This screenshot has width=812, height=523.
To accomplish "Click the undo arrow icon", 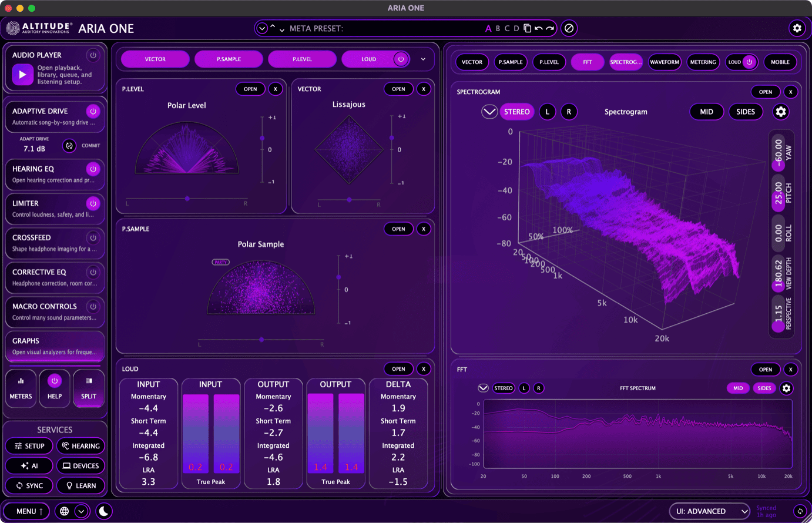I will point(538,28).
